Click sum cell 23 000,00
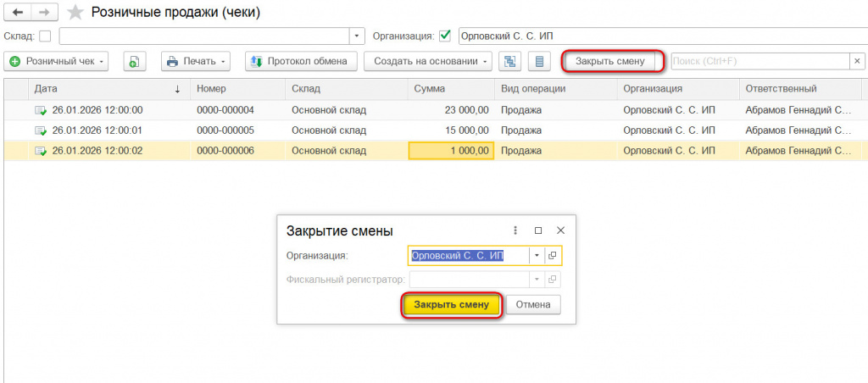 (x=467, y=110)
